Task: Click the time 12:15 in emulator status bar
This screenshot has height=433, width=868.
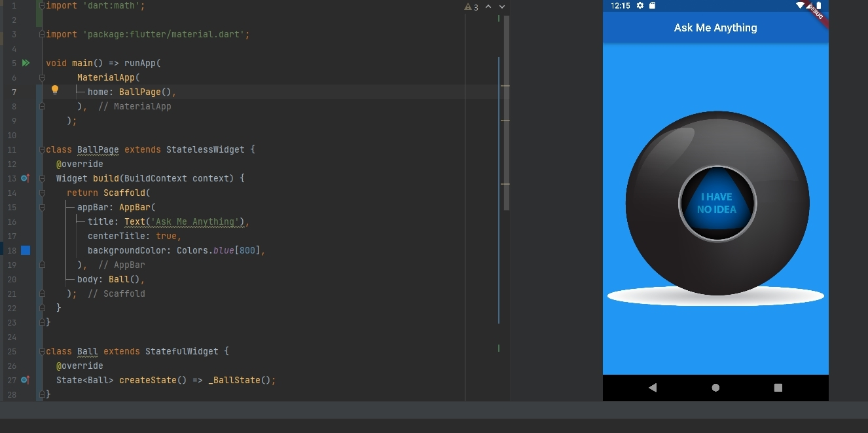Action: point(620,5)
